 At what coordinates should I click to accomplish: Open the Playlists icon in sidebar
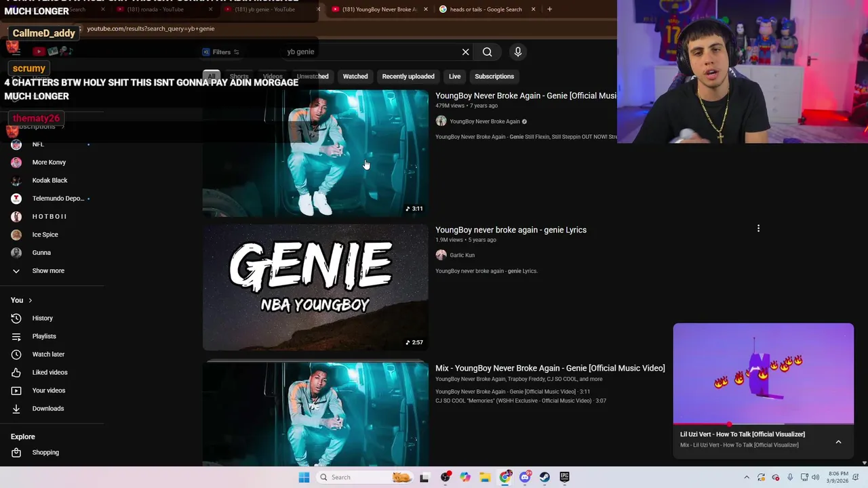point(16,336)
